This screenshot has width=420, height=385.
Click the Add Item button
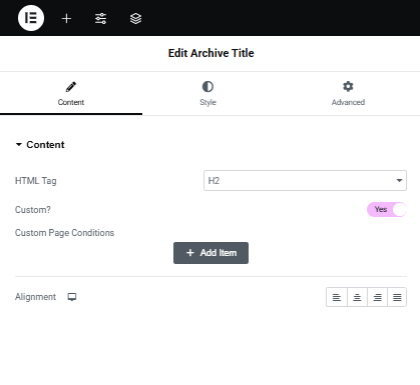(x=211, y=253)
